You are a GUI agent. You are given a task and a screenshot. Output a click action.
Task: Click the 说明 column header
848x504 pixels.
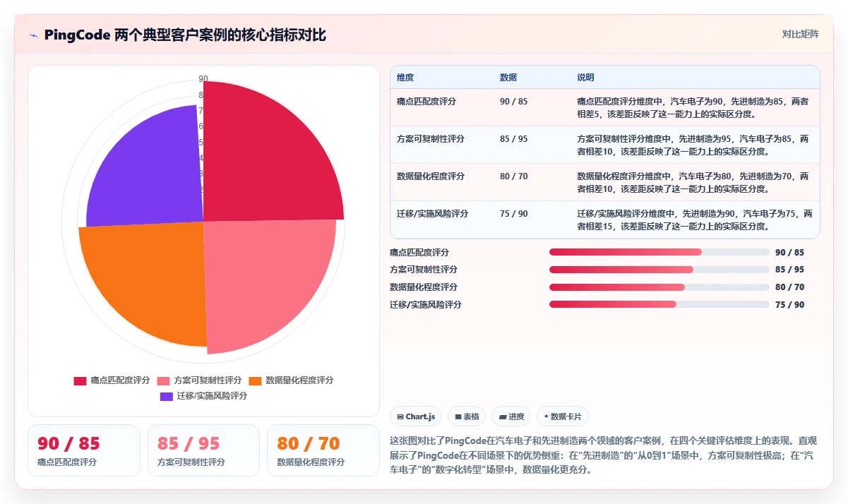[x=586, y=77]
